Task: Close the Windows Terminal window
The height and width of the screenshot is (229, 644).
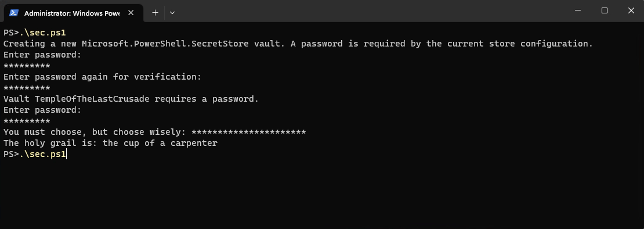Action: pos(631,11)
